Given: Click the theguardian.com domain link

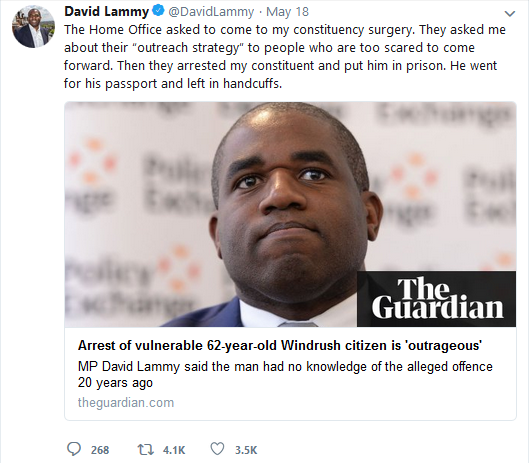Looking at the screenshot, I should (x=126, y=402).
